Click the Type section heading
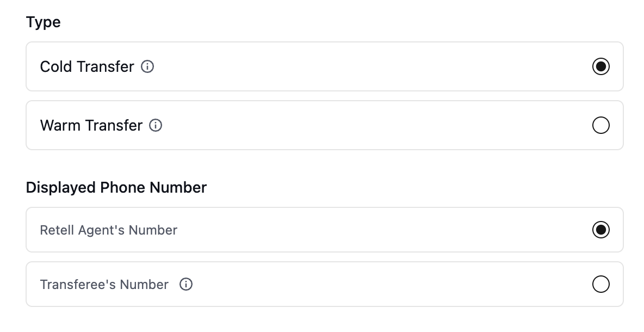Image resolution: width=644 pixels, height=332 pixels. click(x=43, y=22)
